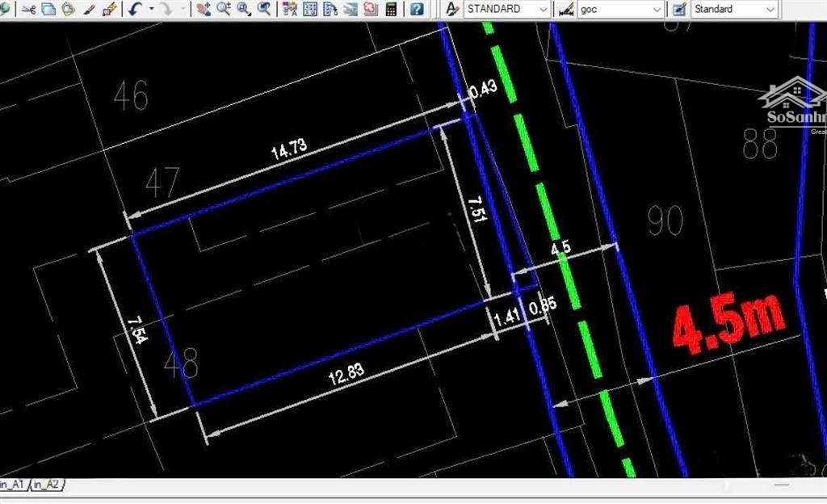Open the Help question mark
Viewport: 827px width, 504px height.
click(416, 9)
